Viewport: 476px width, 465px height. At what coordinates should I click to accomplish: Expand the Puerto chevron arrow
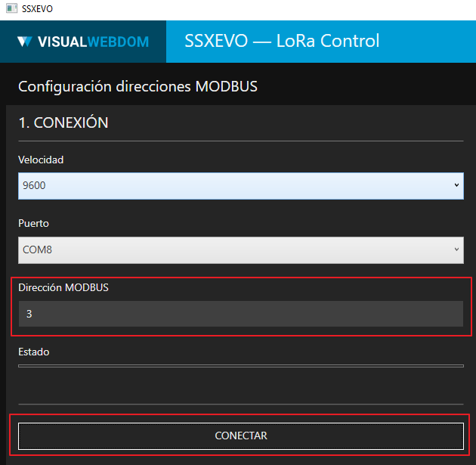click(x=456, y=250)
